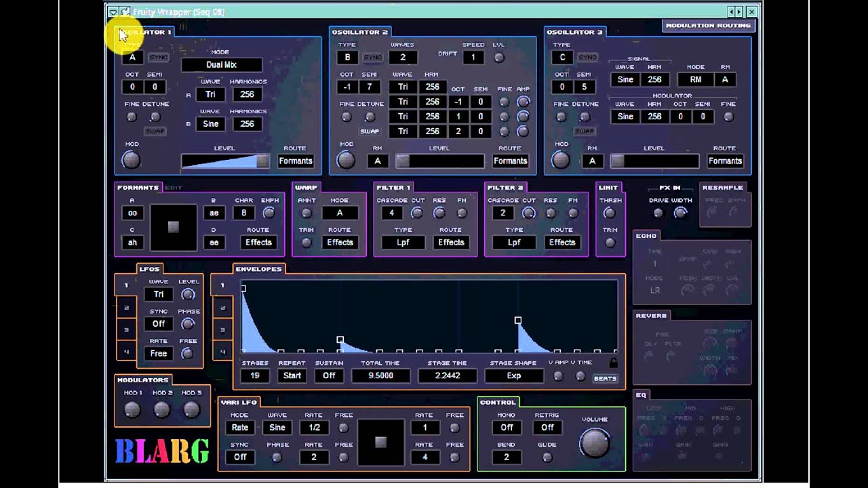Click the Oscillator 3 Level slider

point(654,161)
